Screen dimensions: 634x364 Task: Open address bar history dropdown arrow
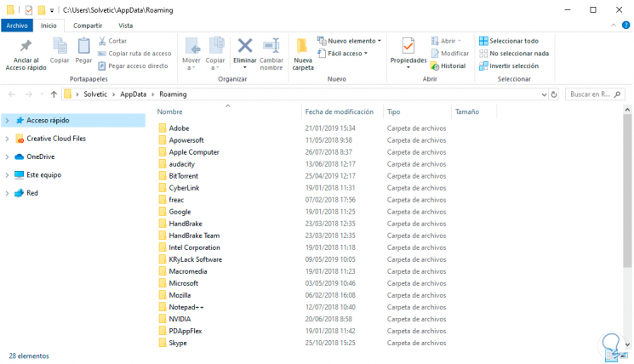(544, 94)
